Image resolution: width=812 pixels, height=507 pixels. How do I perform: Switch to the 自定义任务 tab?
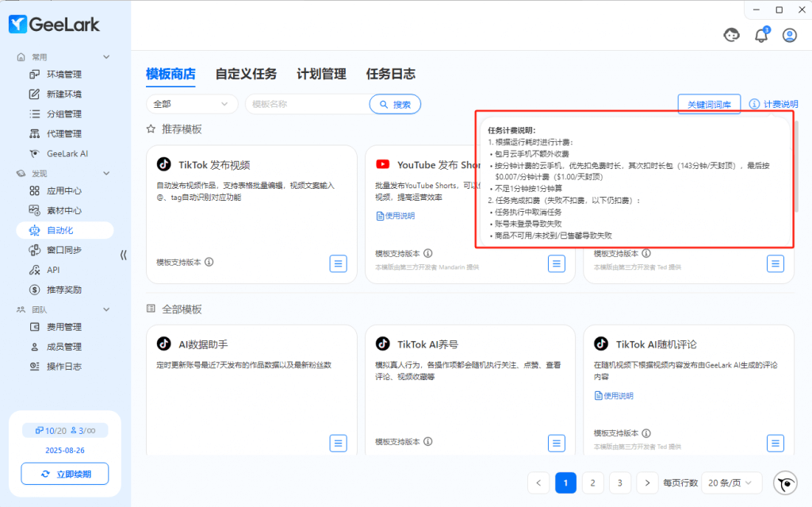click(246, 74)
